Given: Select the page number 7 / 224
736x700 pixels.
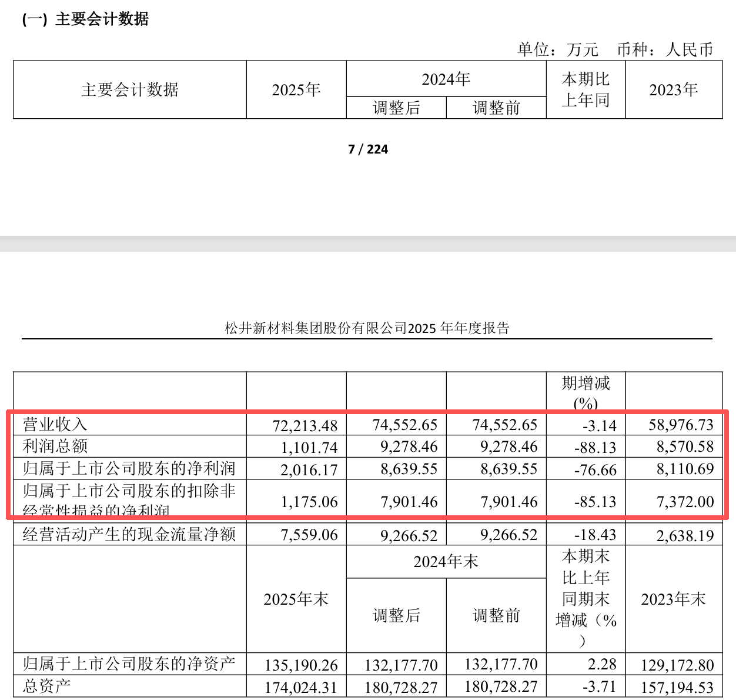Looking at the screenshot, I should (x=367, y=150).
